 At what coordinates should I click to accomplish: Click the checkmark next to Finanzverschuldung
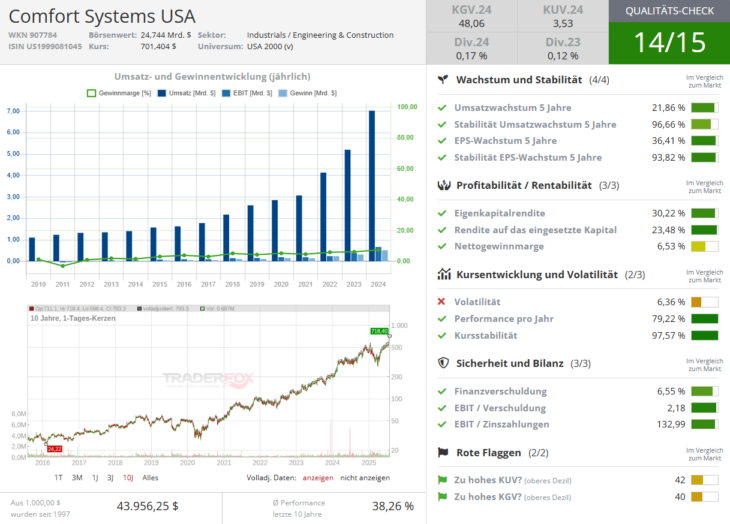point(442,391)
